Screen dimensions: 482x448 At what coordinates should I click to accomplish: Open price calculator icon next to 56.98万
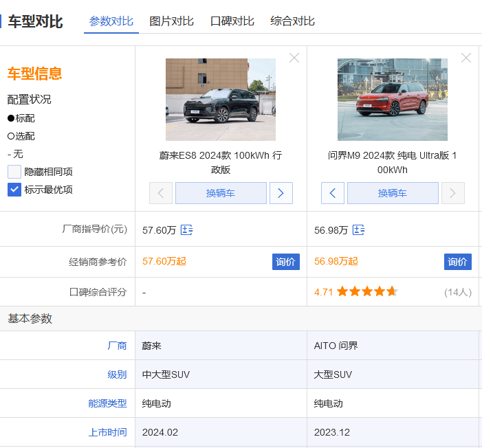click(358, 229)
